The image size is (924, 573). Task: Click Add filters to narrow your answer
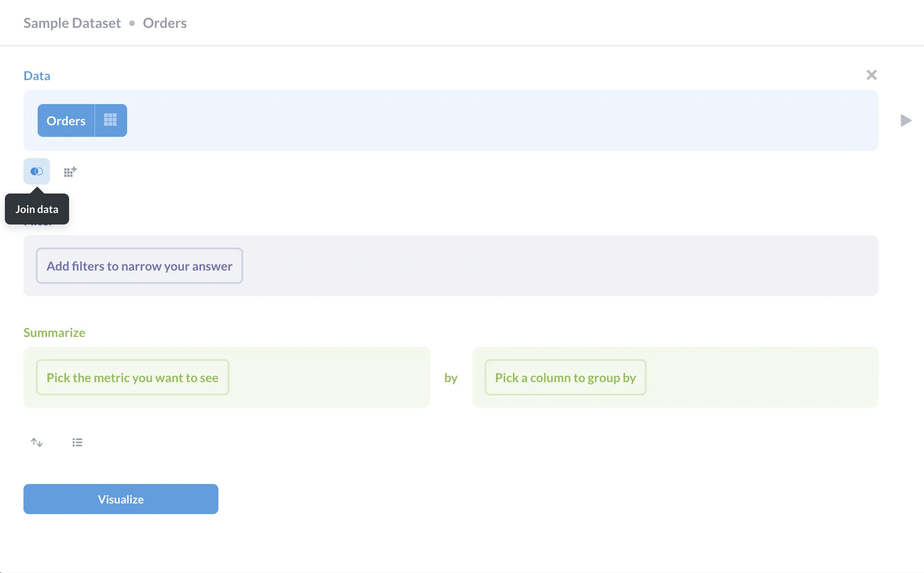click(139, 265)
